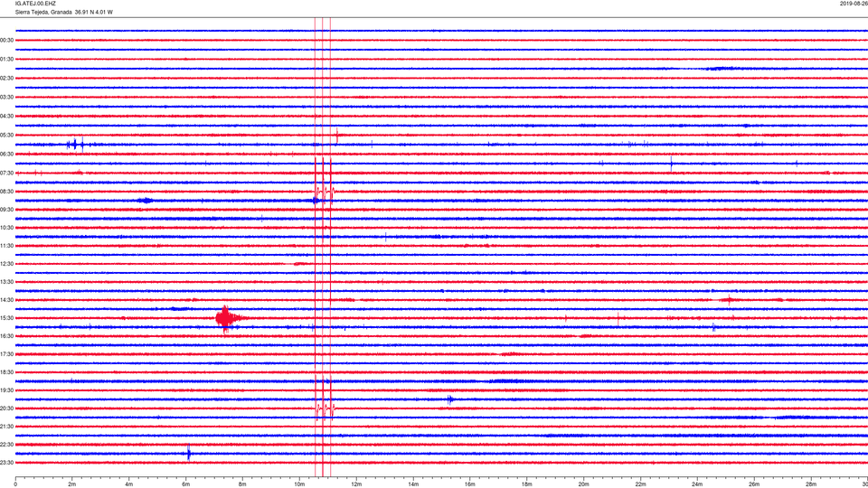Select the 05:30 time label

pos(6,135)
